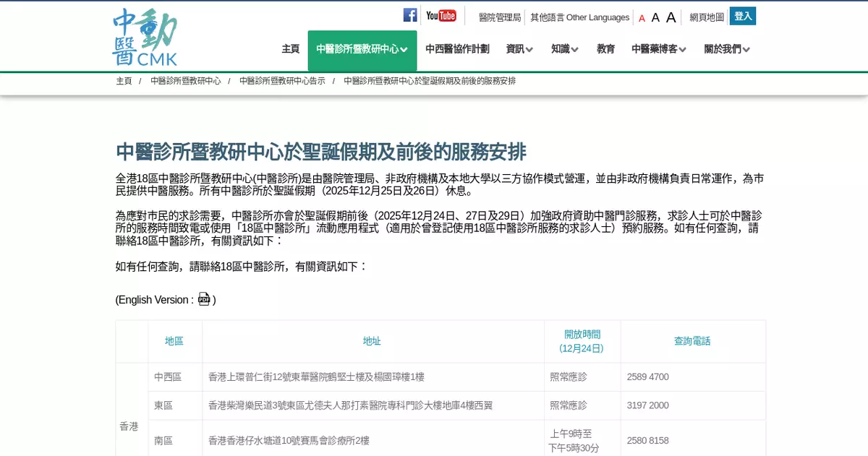Go to 主頁 in the navigation bar
Screen dimensions: 868x456
[290, 49]
